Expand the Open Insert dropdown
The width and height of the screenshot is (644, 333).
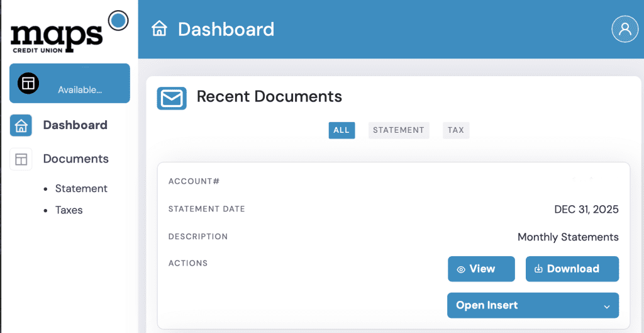[x=533, y=305]
